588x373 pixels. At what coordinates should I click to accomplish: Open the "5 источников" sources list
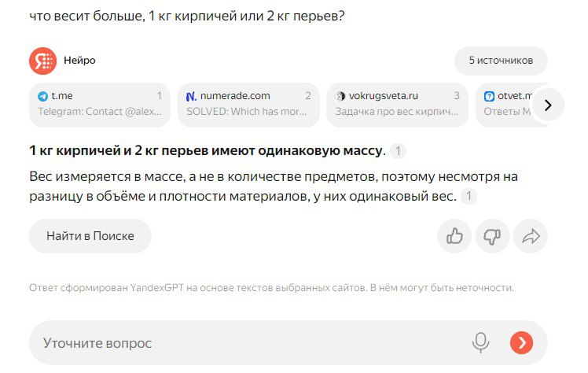pos(501,61)
